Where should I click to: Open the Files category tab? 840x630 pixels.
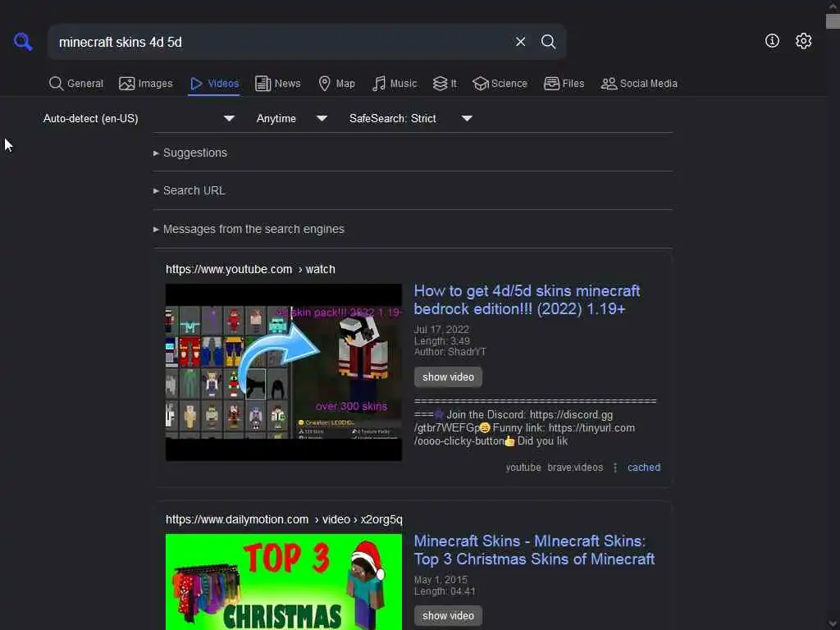point(564,84)
